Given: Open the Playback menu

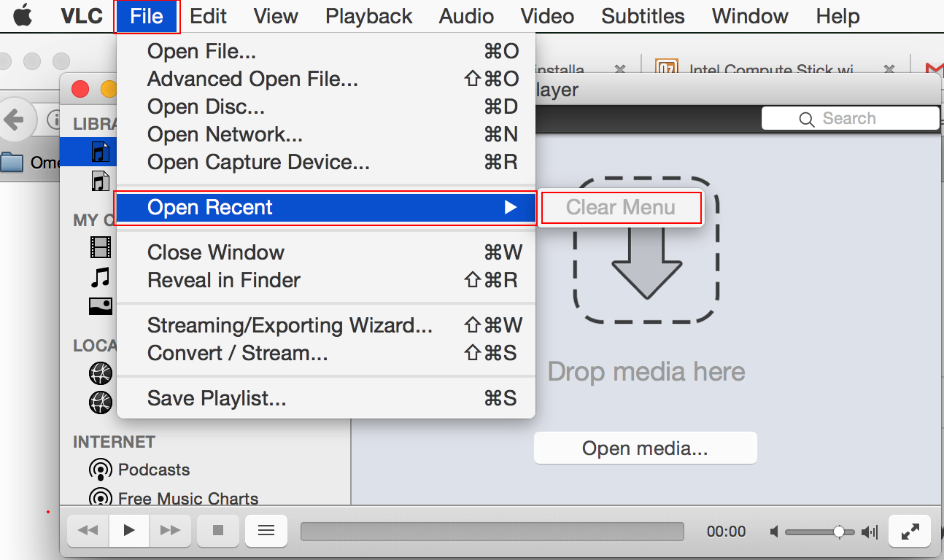Looking at the screenshot, I should tap(368, 16).
